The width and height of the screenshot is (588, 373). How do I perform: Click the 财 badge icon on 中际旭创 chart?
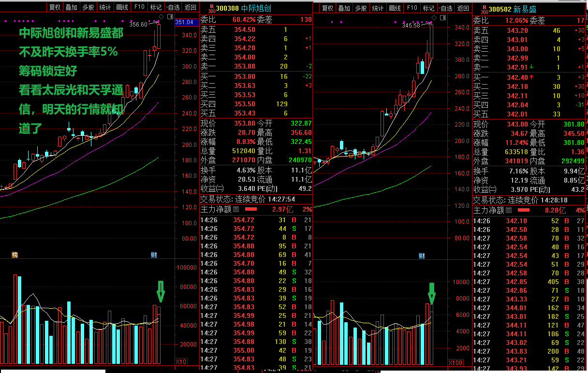[154, 255]
